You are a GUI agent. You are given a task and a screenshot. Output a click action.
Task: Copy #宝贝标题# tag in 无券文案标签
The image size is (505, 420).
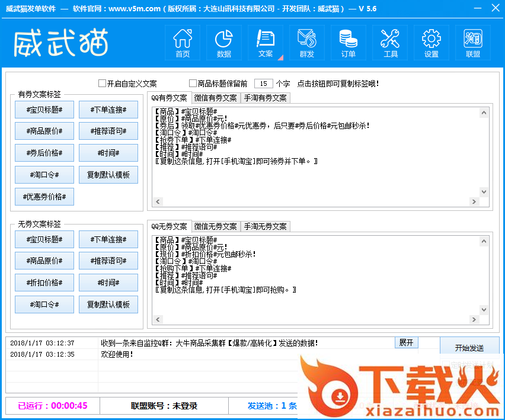(44, 239)
